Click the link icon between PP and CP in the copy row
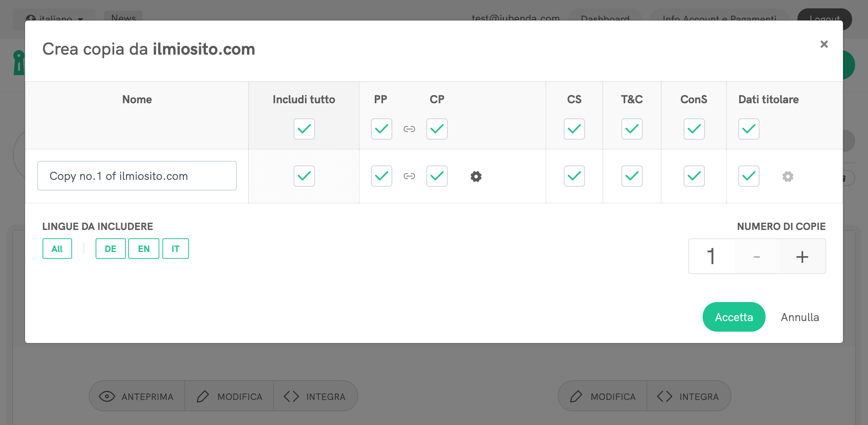This screenshot has height=425, width=868. pos(409,176)
